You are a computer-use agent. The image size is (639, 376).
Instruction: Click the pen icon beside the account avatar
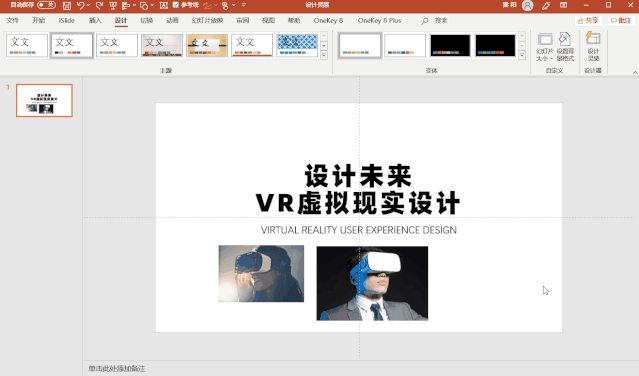point(546,5)
